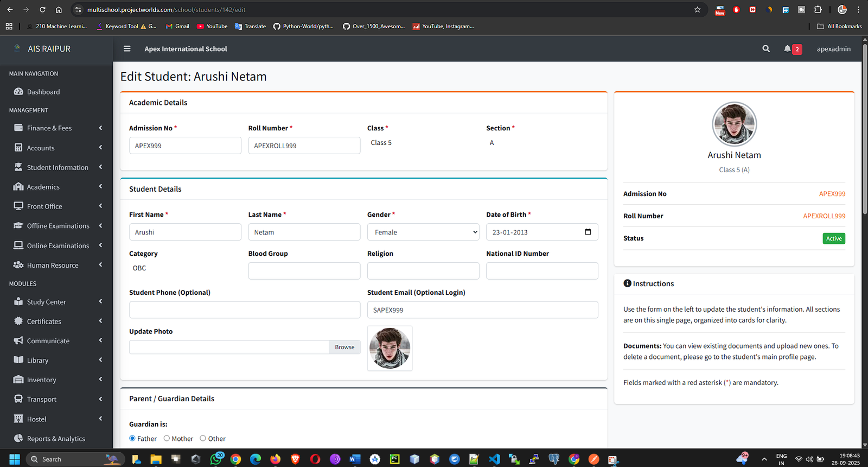Viewport: 868px width, 467px height.
Task: Click the Certificates badge icon
Action: tap(18, 321)
